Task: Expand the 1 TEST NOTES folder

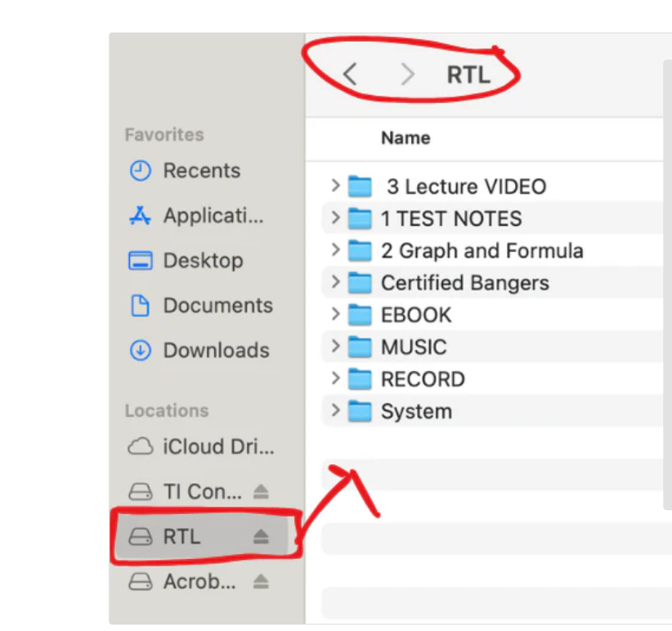Action: pos(335,218)
